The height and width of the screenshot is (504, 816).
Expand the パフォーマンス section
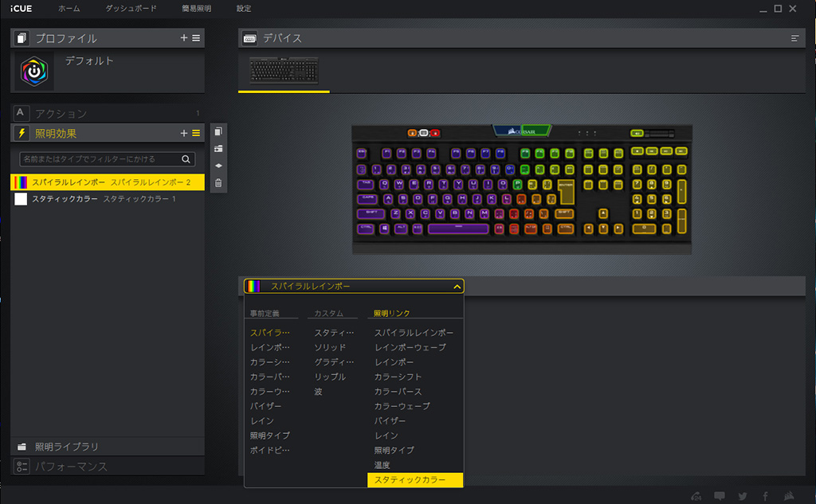click(70, 467)
